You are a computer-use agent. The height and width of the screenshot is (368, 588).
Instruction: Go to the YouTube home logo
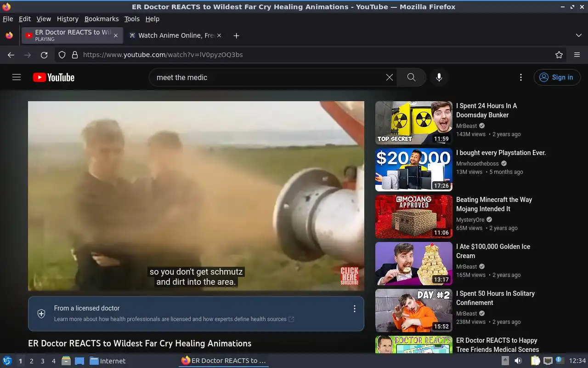tap(54, 77)
